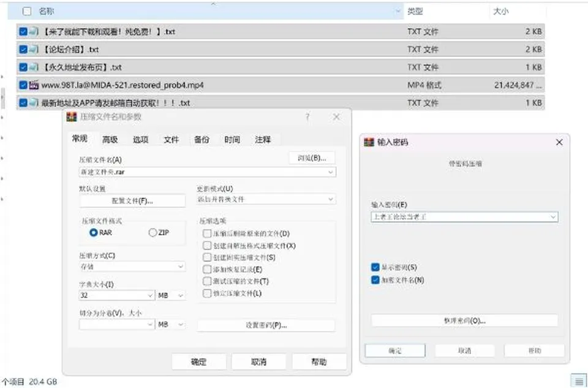Click the question mark help icon in archive dialog
This screenshot has width=588, height=388.
click(x=307, y=117)
